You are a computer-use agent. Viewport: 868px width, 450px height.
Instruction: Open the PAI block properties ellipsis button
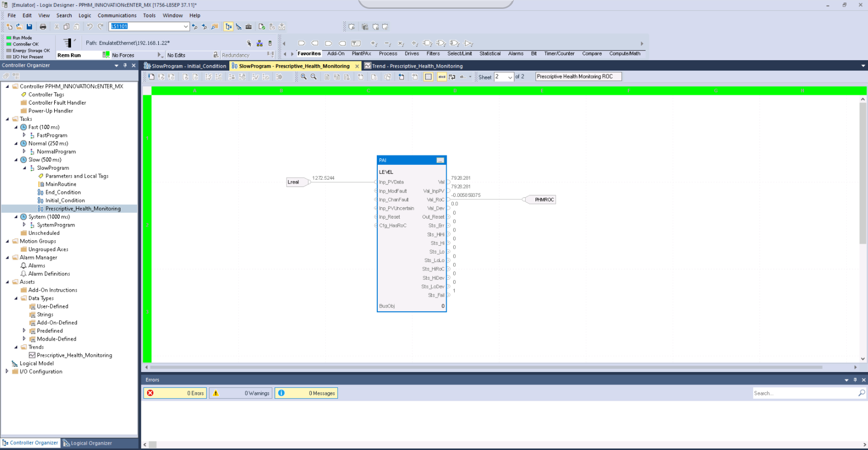[x=440, y=160]
